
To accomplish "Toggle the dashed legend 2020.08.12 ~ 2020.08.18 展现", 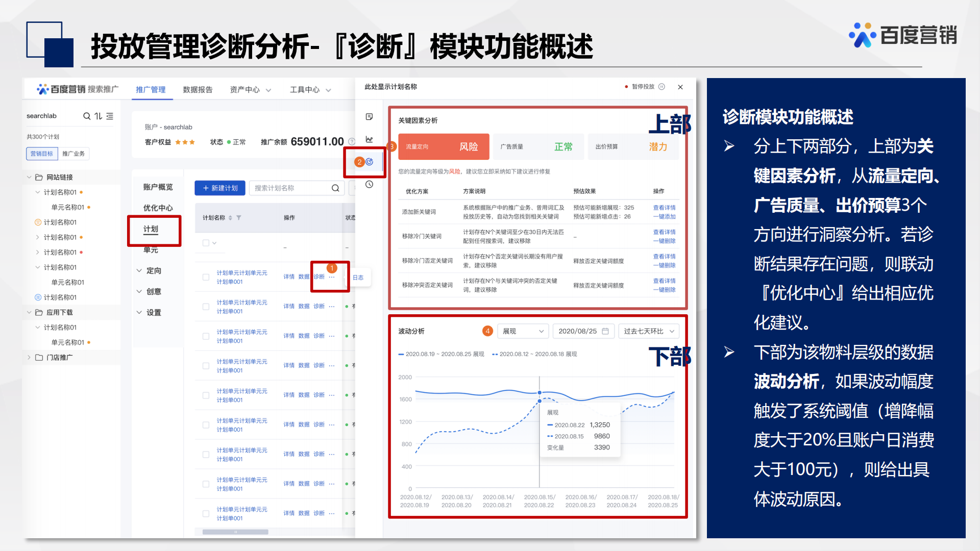I will [x=534, y=354].
